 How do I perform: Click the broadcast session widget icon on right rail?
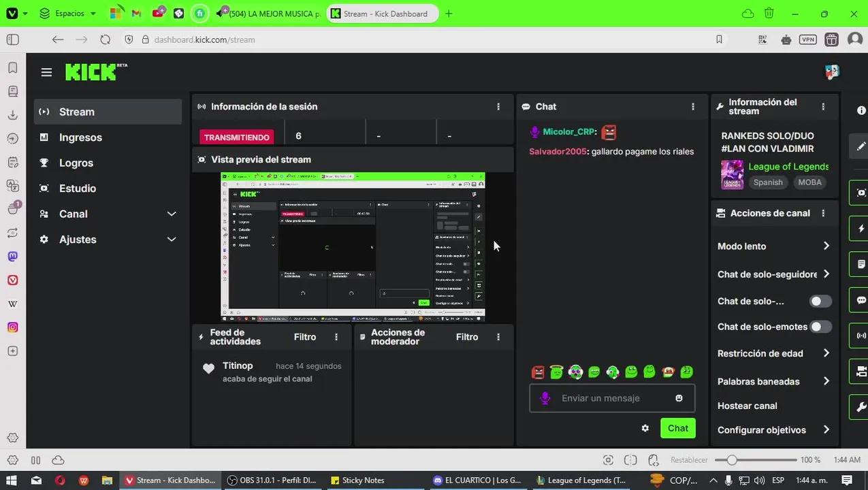coord(861,336)
